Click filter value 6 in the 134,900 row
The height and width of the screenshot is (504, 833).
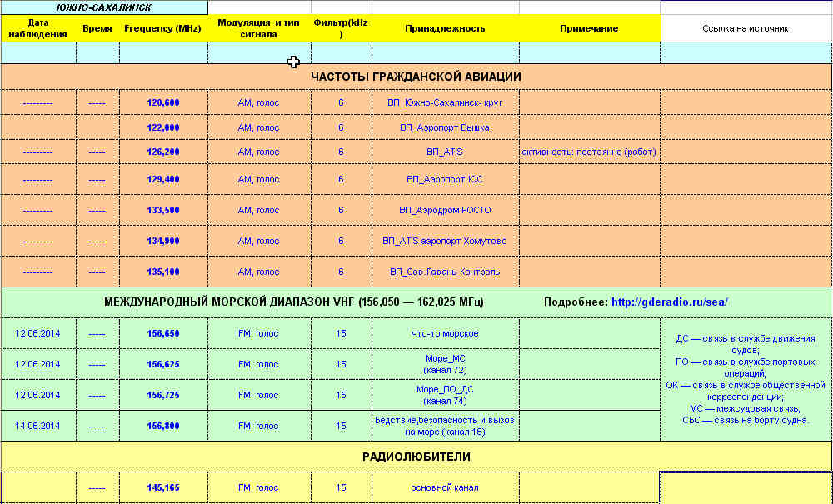[x=341, y=241]
